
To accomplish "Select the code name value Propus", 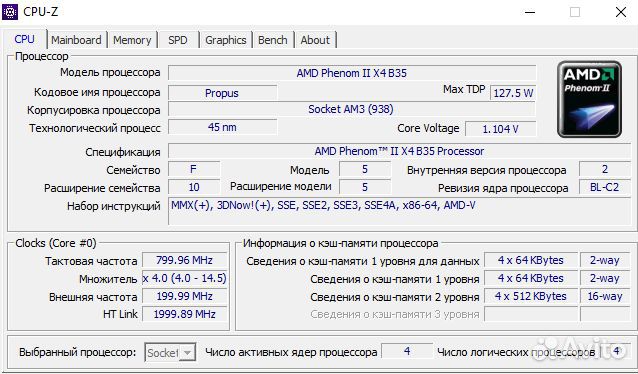I will [222, 93].
